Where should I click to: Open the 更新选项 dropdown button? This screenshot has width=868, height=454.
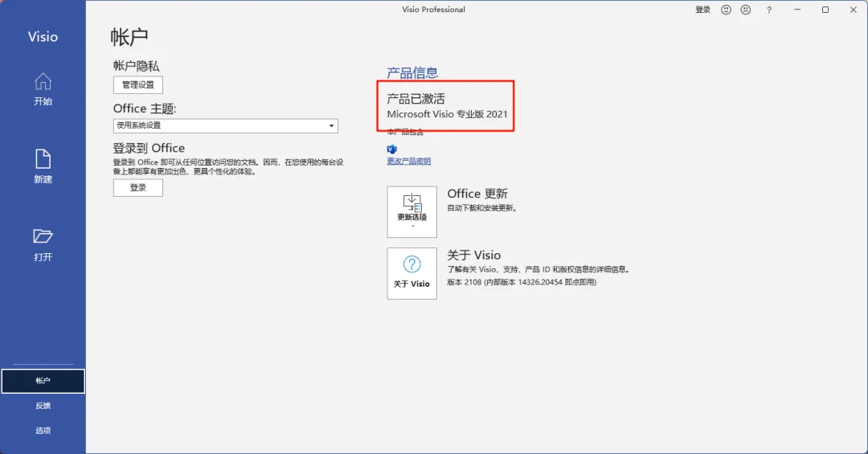pyautogui.click(x=411, y=212)
